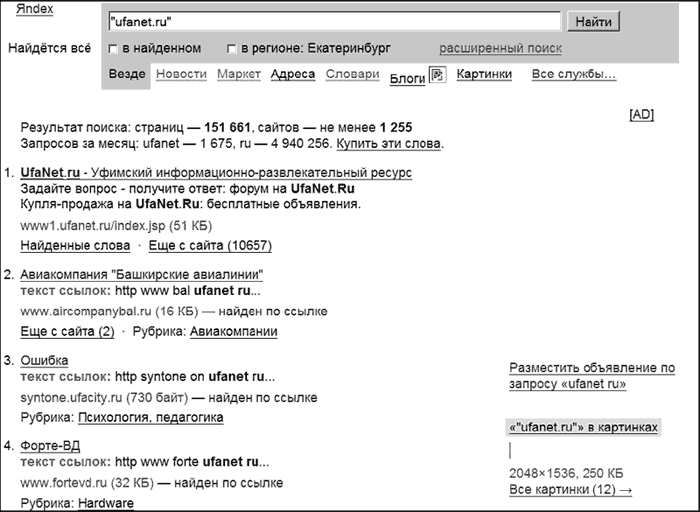Open the Словари tab
Screen dimensions: 700x512
pos(352,74)
